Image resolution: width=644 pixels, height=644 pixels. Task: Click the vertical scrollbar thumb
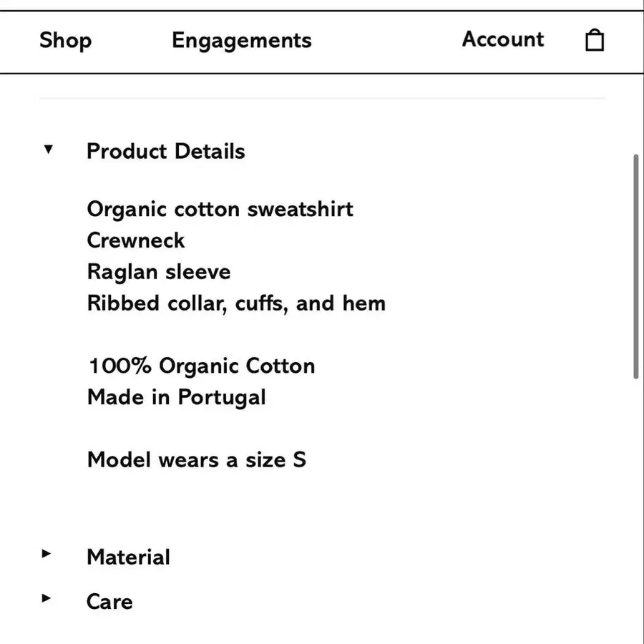point(636,266)
